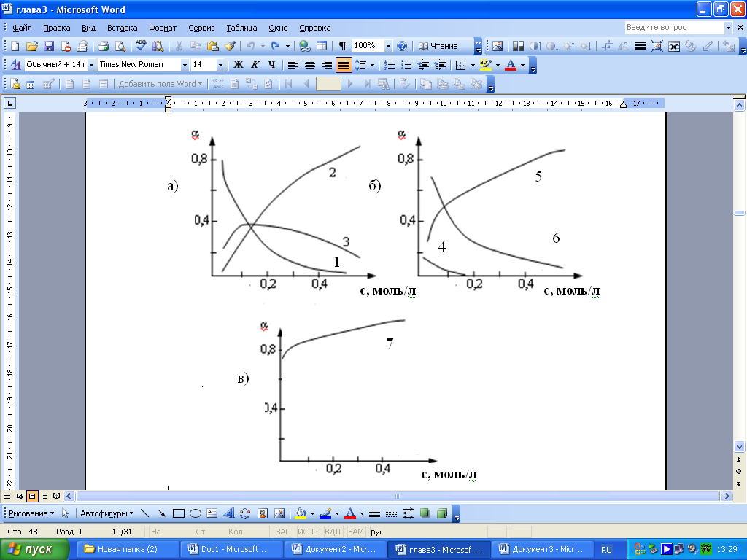Open the Правка menu
The image size is (747, 560).
click(57, 28)
